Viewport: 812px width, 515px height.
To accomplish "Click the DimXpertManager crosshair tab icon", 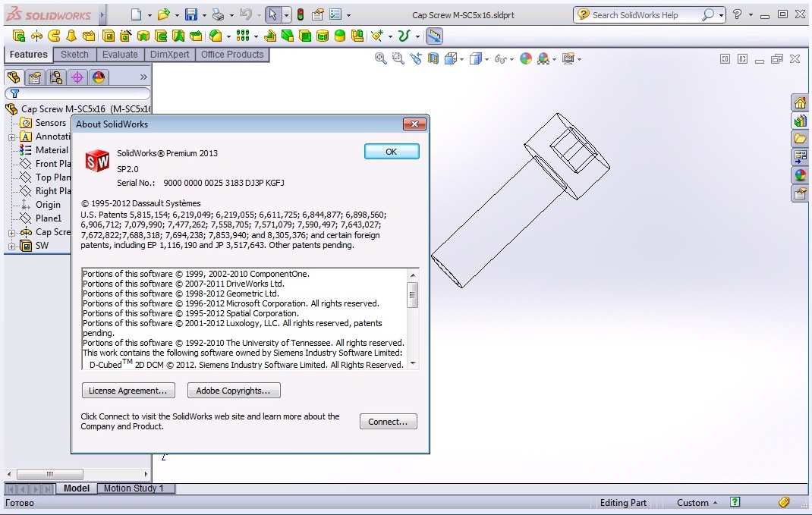I will [77, 77].
